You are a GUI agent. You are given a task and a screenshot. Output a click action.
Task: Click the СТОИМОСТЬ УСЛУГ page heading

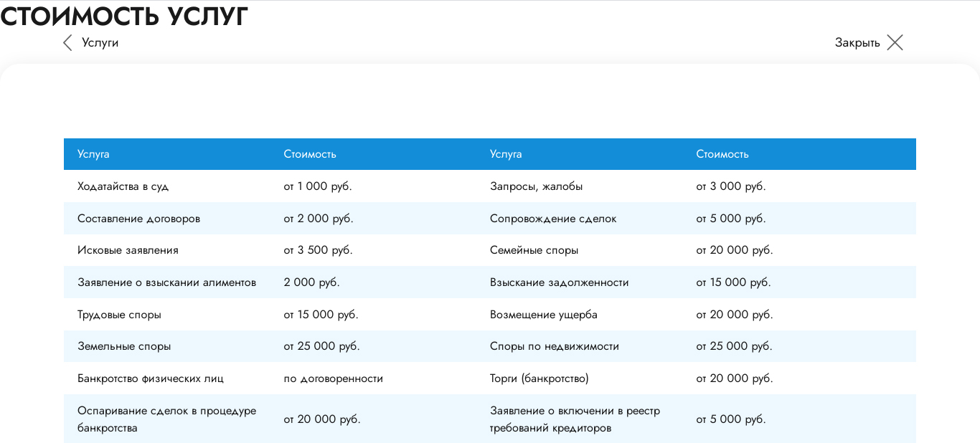point(124,16)
